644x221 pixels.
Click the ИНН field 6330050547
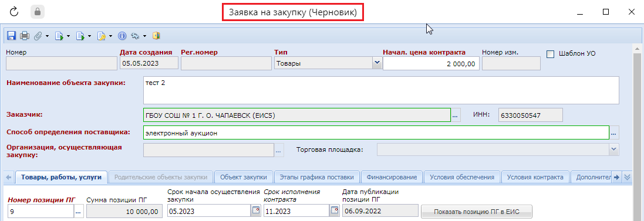coord(530,115)
